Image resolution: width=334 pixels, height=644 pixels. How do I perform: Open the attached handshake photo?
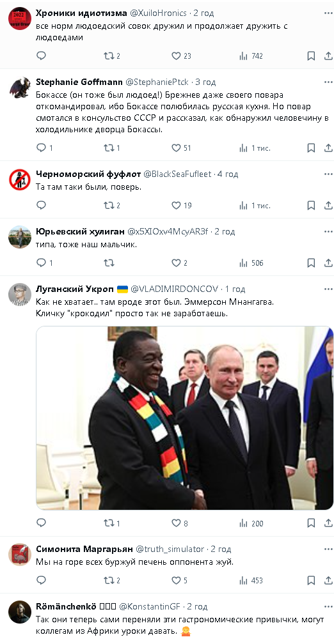pyautogui.click(x=184, y=418)
